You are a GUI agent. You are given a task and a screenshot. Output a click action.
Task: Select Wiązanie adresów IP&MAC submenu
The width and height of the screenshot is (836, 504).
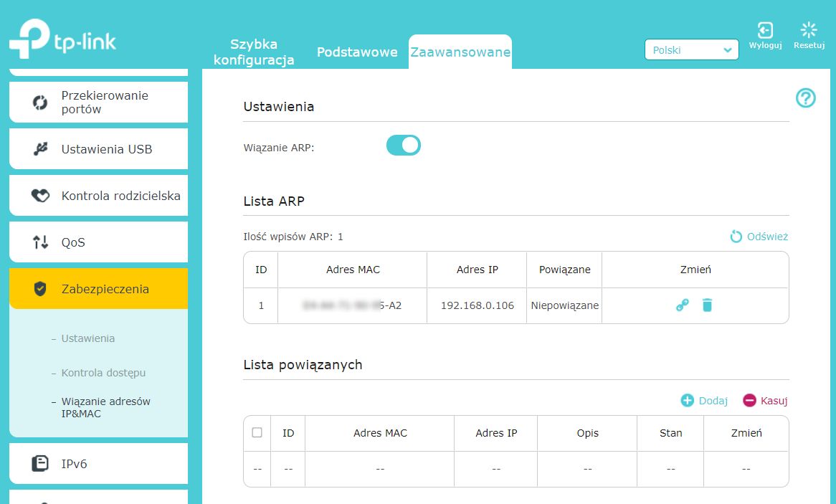105,407
